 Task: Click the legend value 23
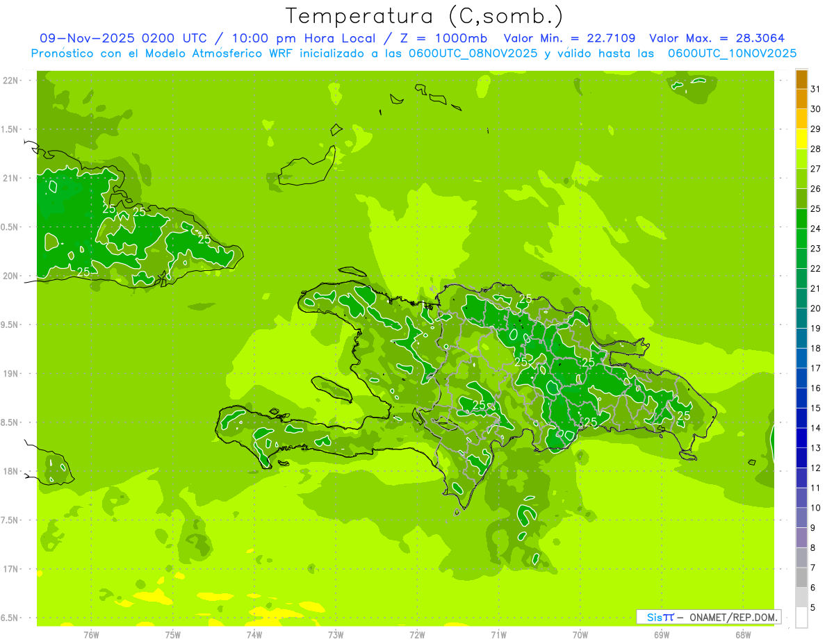[x=816, y=249]
